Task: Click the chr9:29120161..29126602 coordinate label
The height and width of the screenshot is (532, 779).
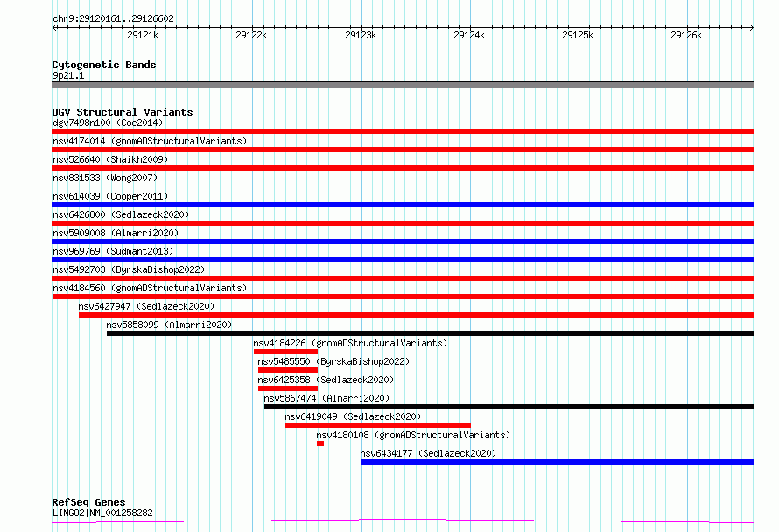Action: point(113,18)
